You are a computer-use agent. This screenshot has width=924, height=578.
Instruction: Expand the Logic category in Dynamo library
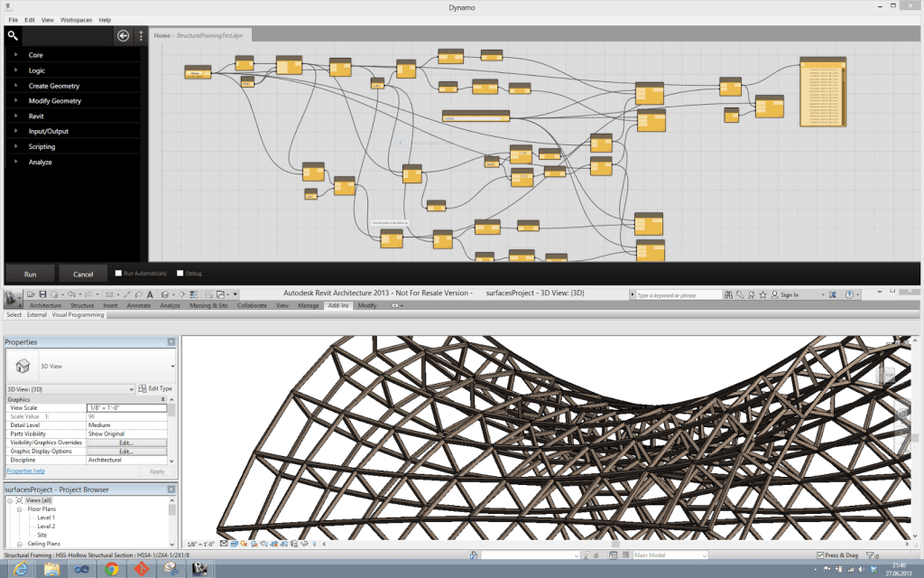click(16, 70)
